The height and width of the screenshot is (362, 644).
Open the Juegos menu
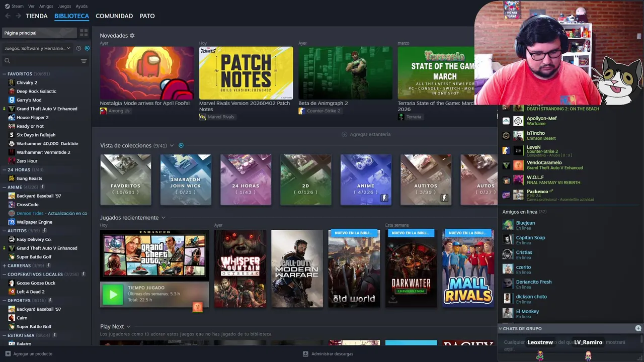(64, 6)
